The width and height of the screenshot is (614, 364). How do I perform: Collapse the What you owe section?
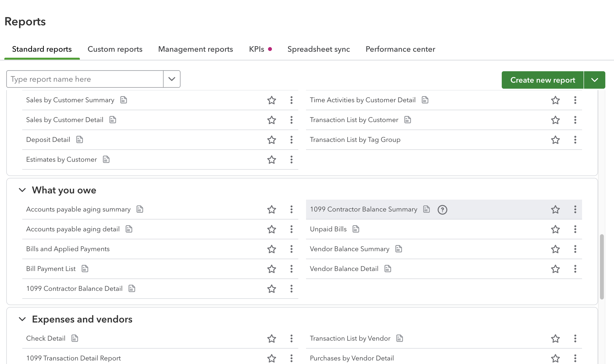[x=22, y=190]
